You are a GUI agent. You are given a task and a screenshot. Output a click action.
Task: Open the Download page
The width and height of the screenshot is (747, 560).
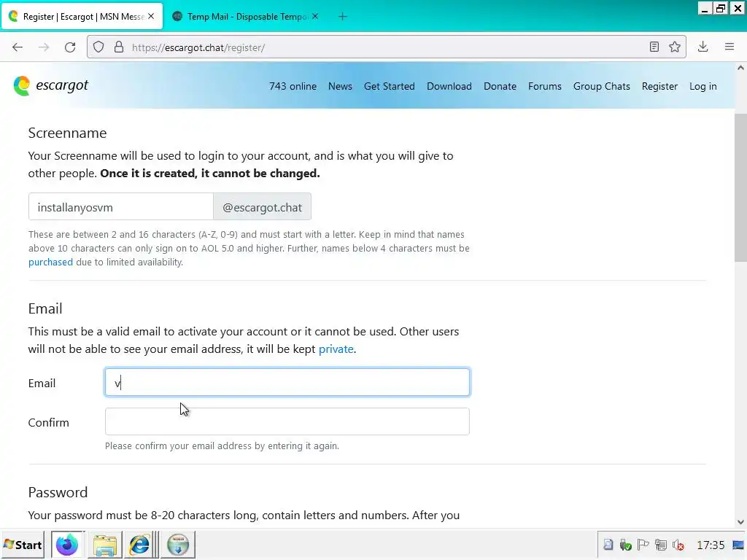[x=449, y=86]
